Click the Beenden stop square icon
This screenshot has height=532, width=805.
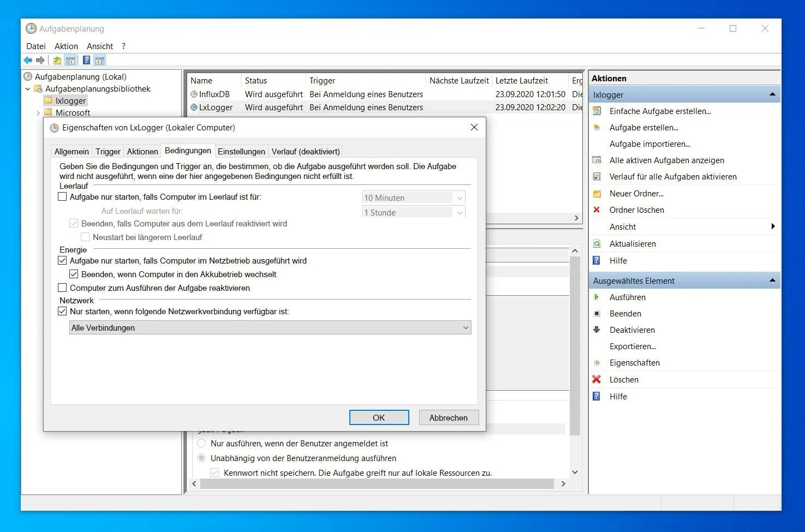(597, 314)
